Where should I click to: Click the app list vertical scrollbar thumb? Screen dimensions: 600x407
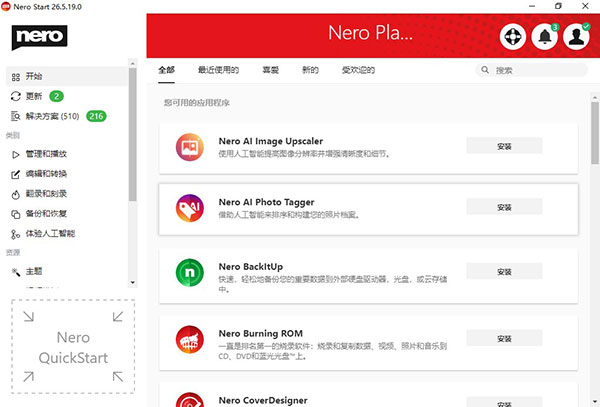[595, 133]
